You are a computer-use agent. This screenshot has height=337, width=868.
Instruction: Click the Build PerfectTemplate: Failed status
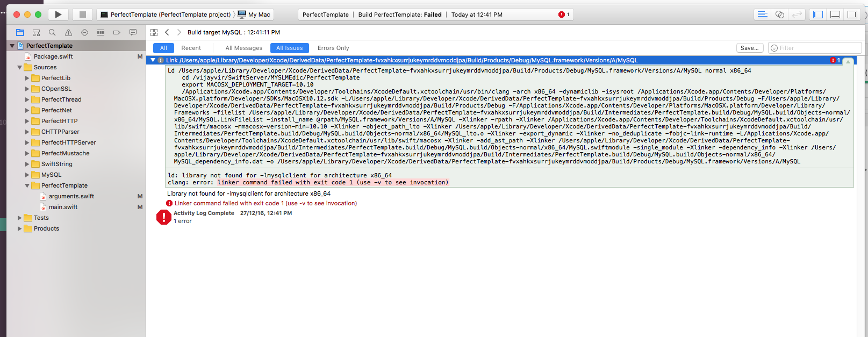click(x=400, y=15)
